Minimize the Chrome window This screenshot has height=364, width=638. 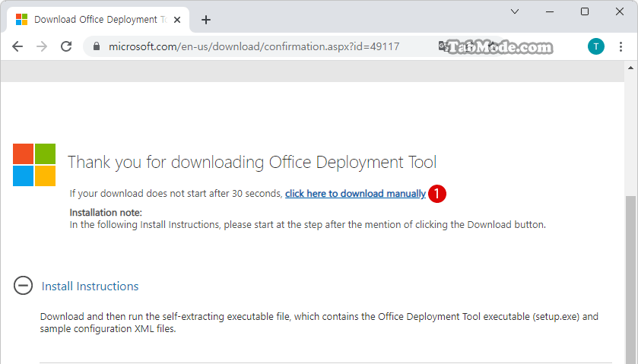click(x=550, y=11)
